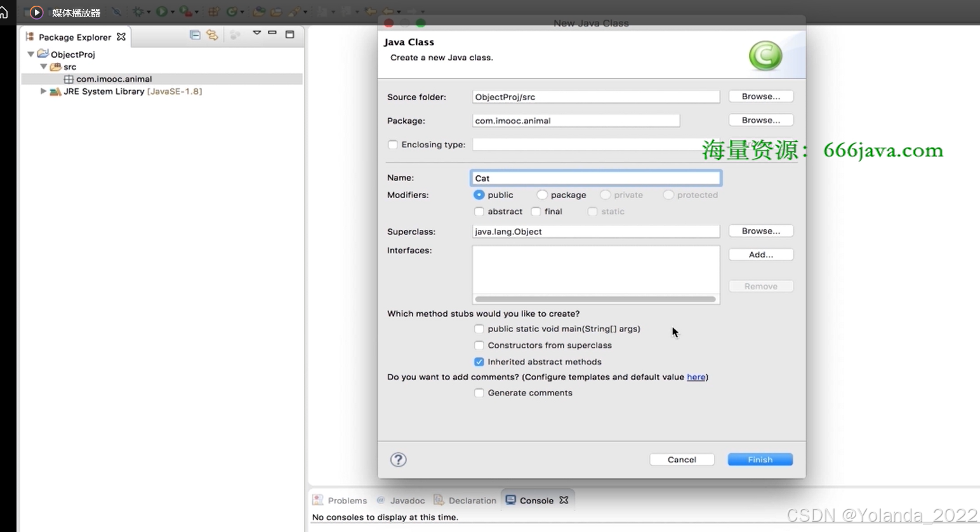Expand the JRE System Library node
Image resolution: width=980 pixels, height=532 pixels.
tap(43, 91)
